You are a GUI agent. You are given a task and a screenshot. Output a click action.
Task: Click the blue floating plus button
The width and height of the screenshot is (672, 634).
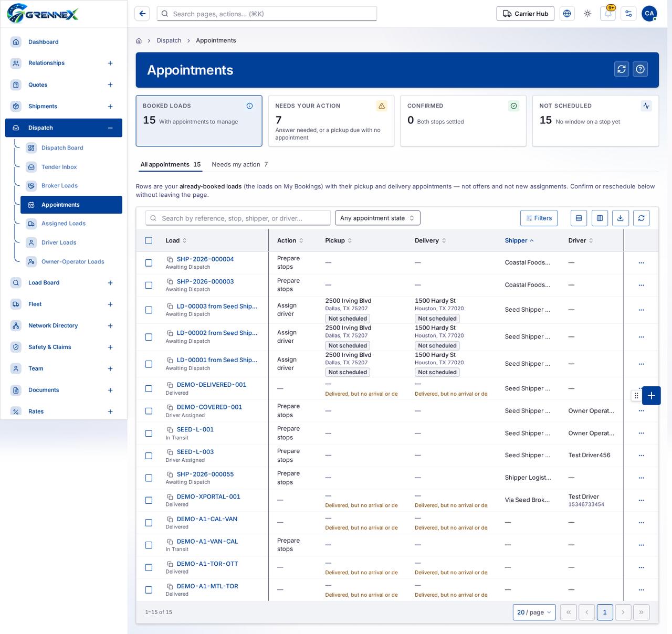click(651, 396)
